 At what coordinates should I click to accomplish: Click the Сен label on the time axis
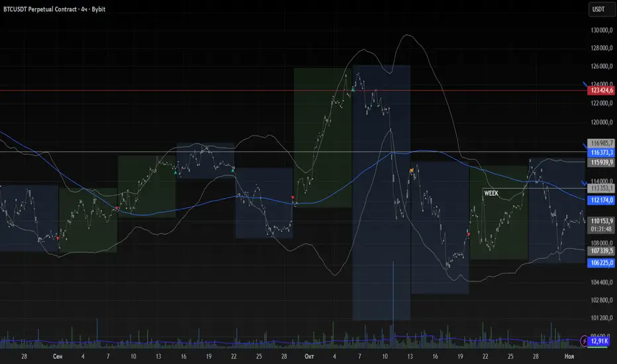click(x=58, y=357)
